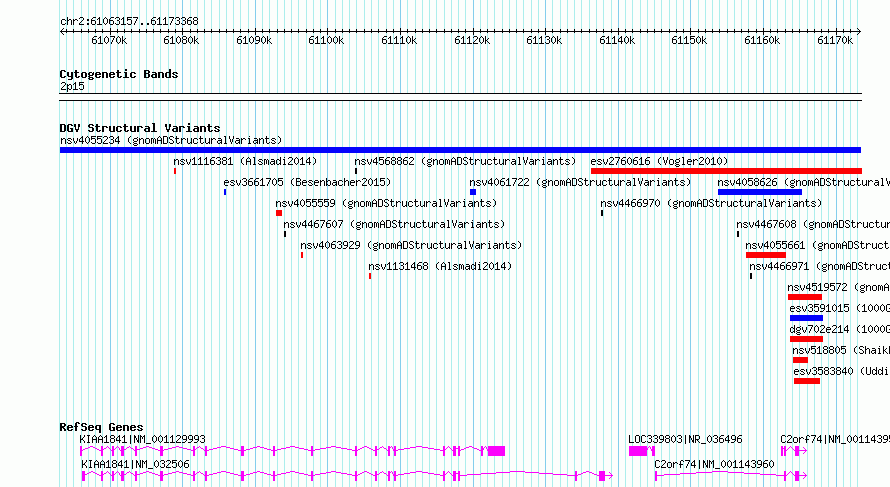Screen dimensions: 890x487
Task: Click the 61080k ruler position
Action: pyautogui.click(x=181, y=41)
